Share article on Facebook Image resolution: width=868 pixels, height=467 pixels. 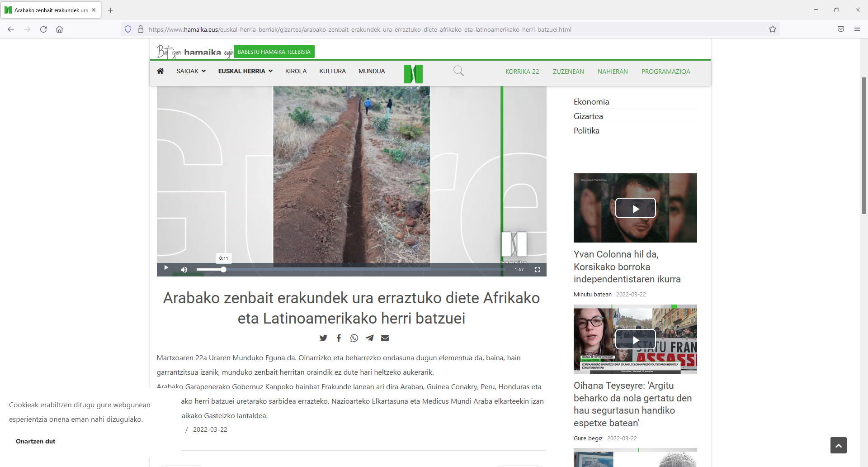pos(339,338)
